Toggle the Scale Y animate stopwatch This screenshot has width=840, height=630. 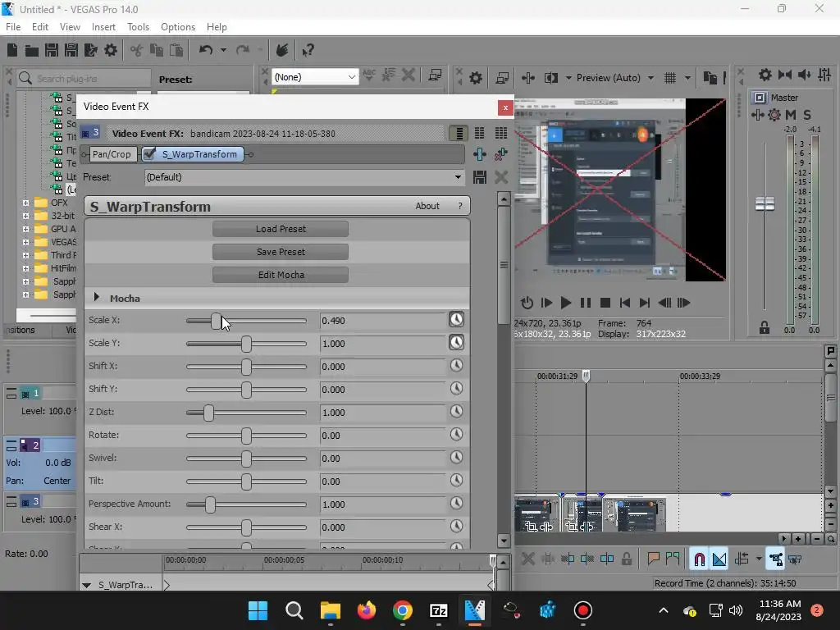coord(456,343)
